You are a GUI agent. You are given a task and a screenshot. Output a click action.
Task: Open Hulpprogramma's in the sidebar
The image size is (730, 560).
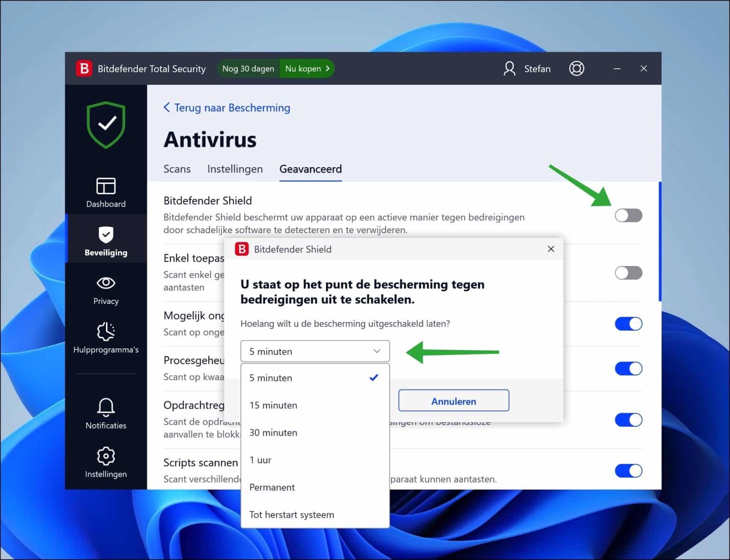click(106, 338)
